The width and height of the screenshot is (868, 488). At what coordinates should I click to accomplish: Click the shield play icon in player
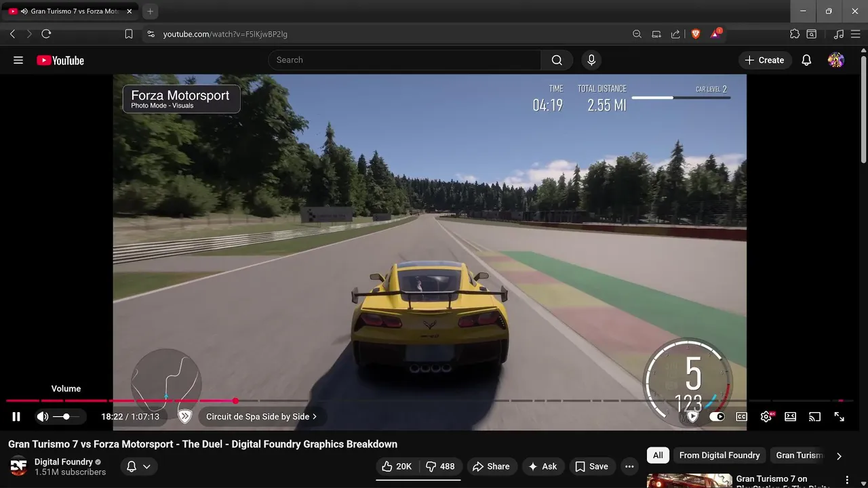[692, 417]
